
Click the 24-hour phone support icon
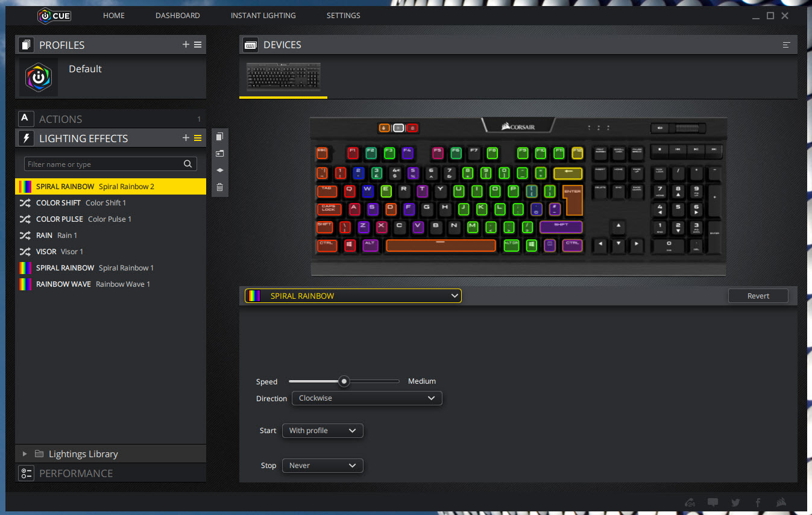[690, 502]
